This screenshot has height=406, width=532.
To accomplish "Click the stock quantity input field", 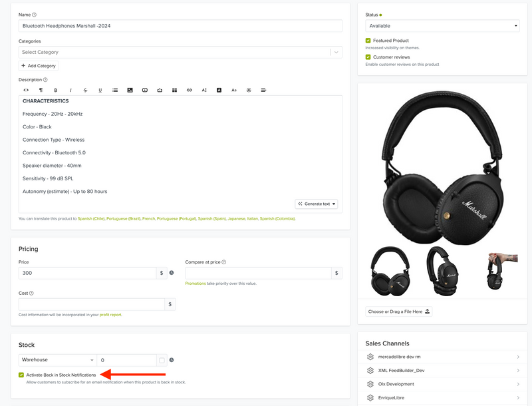I will click(x=126, y=360).
